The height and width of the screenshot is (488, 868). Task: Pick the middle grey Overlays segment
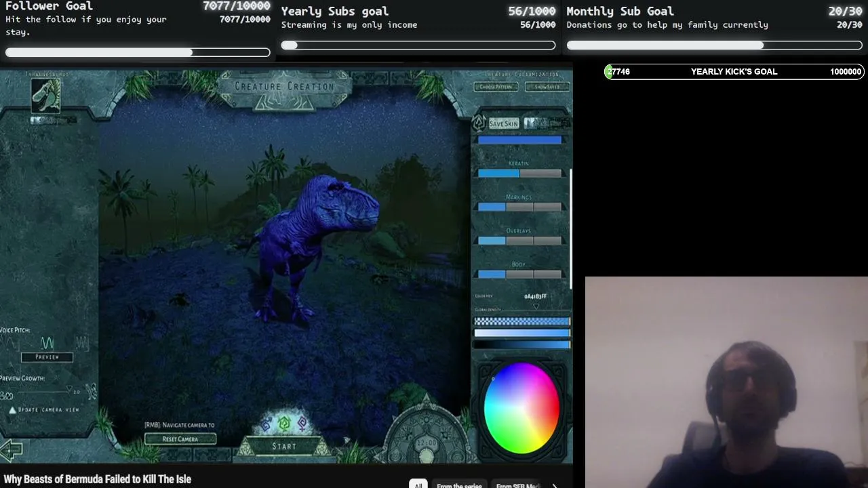pyautogui.click(x=520, y=241)
